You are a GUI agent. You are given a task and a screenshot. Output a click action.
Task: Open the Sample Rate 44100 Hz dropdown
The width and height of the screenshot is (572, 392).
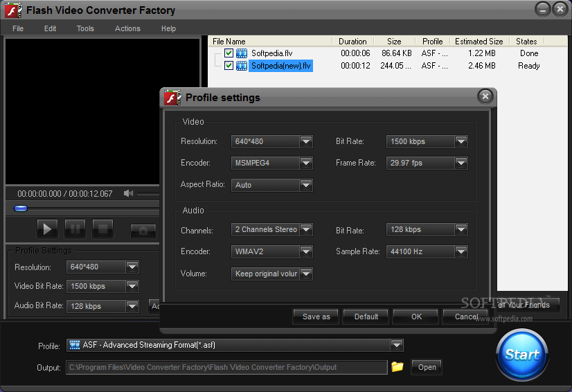(461, 251)
